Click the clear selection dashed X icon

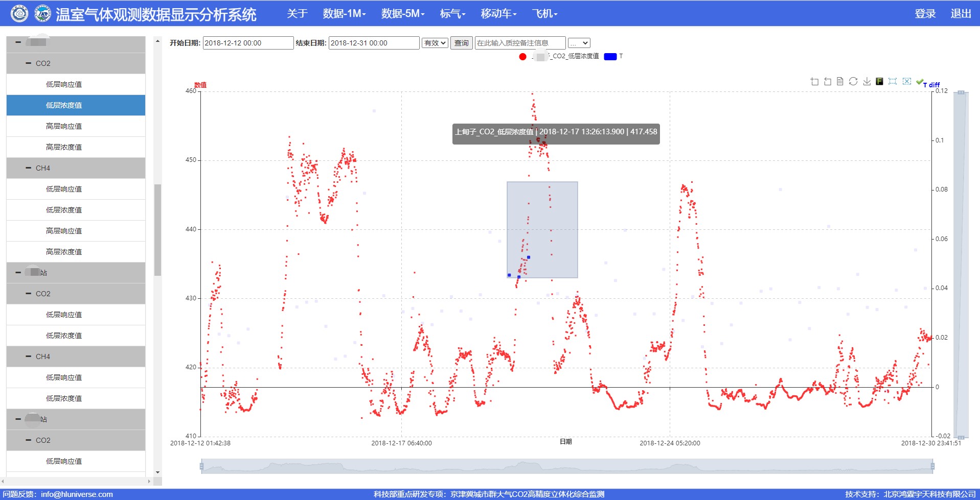click(x=906, y=82)
